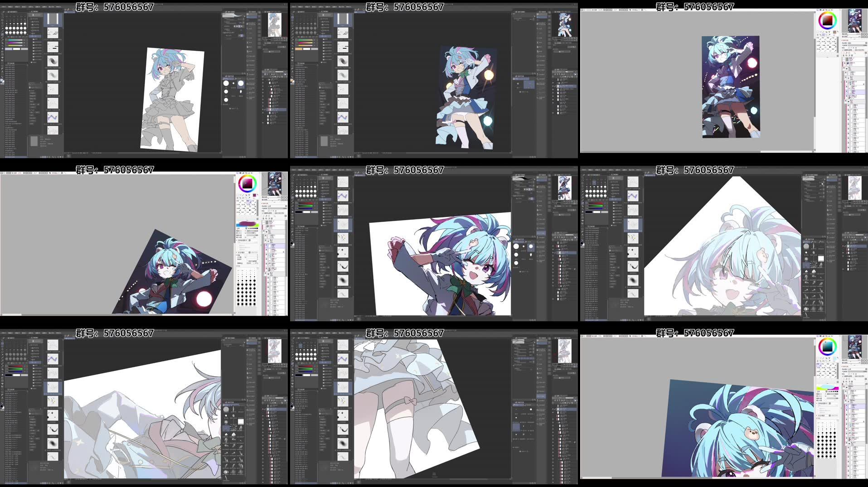Screen dimensions: 868x487
Task: Adjust the red RGB slider in center screenshot
Action: (x=305, y=203)
